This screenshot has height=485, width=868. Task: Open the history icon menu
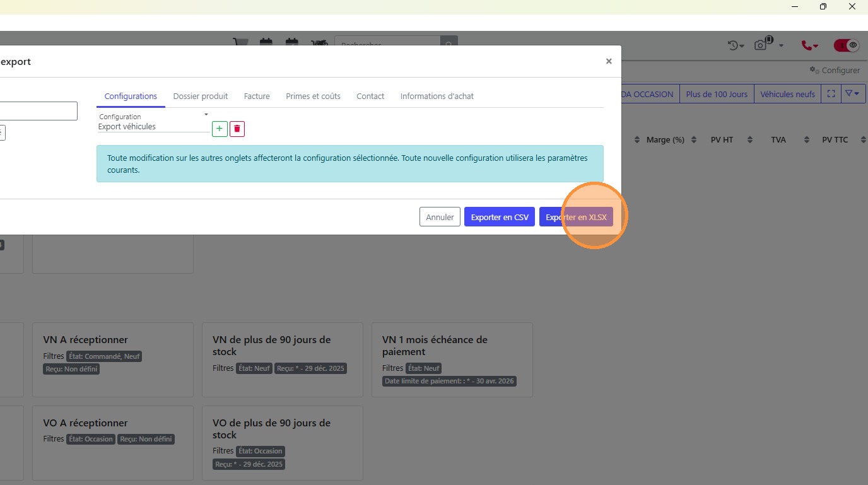coord(736,45)
